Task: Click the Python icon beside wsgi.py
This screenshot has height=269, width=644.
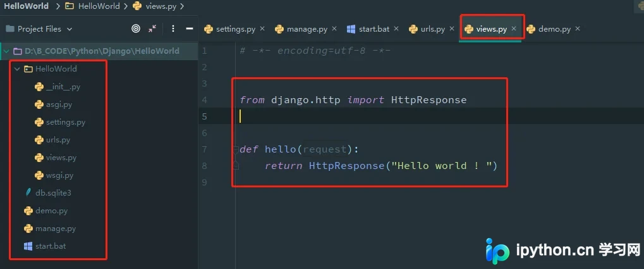Action: [39, 175]
